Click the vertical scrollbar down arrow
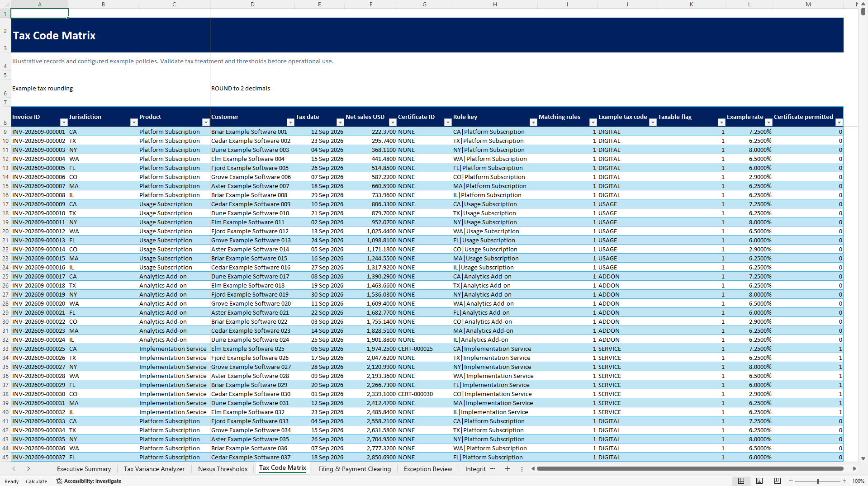Screen dimensions: 868x486 [x=863, y=458]
